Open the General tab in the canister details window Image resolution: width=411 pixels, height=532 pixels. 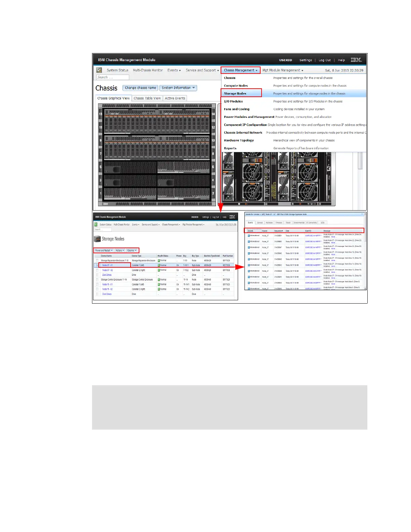[260, 223]
